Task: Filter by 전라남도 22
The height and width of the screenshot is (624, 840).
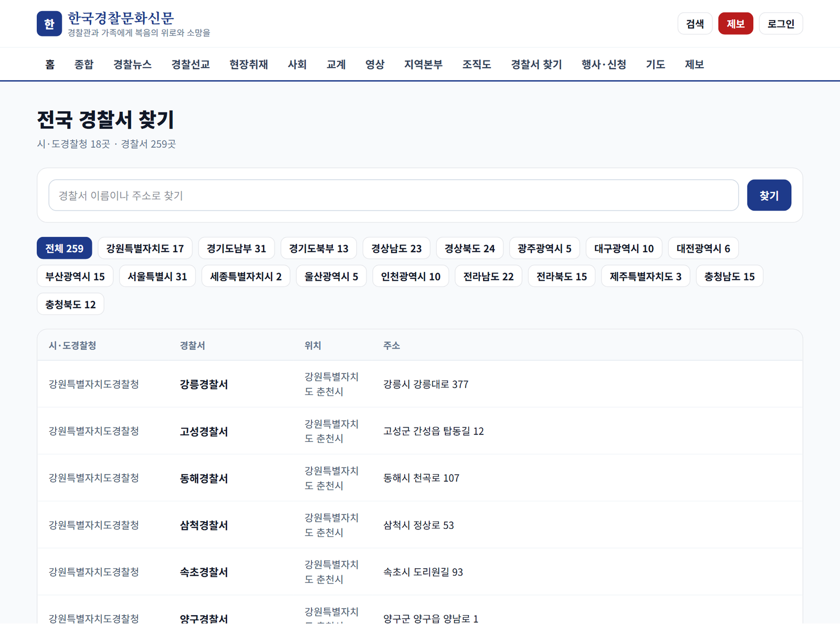Action: click(488, 276)
